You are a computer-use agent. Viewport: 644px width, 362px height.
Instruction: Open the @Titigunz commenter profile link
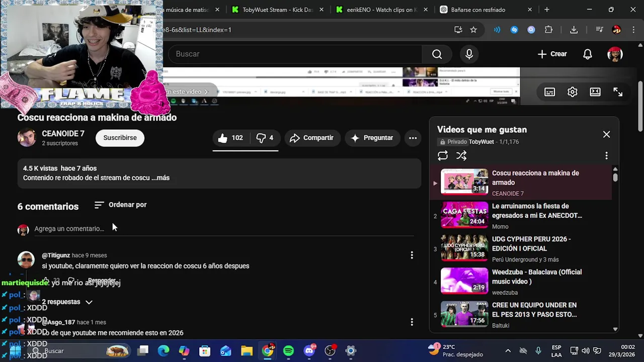55,255
